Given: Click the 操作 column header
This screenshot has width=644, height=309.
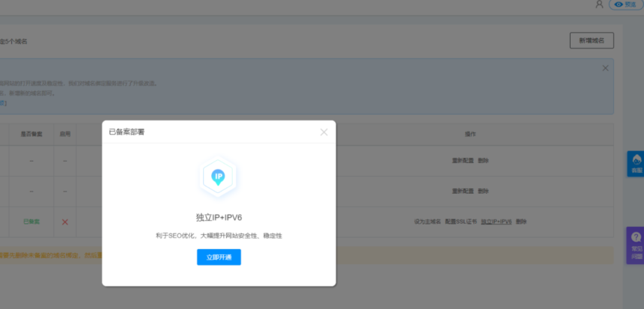Looking at the screenshot, I should click(x=470, y=134).
